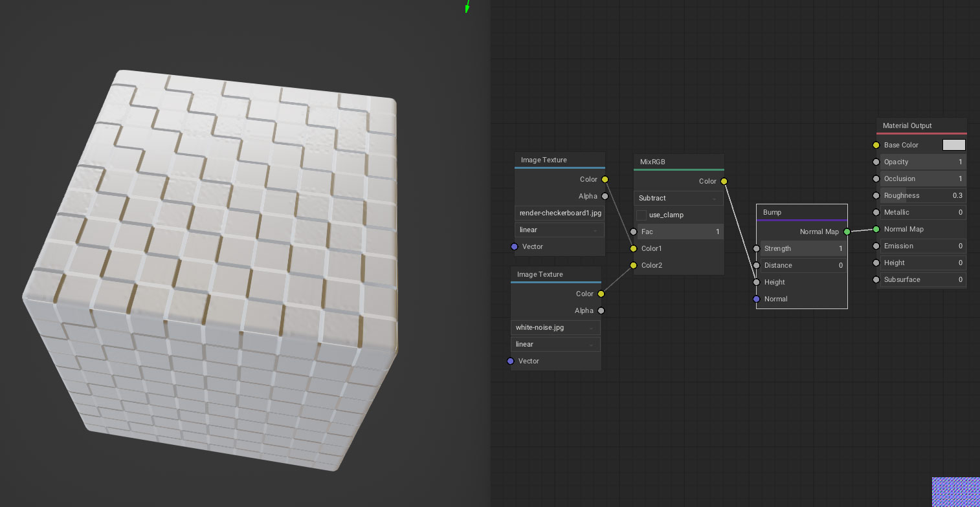Image resolution: width=980 pixels, height=507 pixels.
Task: Open the Subtract blend mode dropdown
Action: pos(678,198)
